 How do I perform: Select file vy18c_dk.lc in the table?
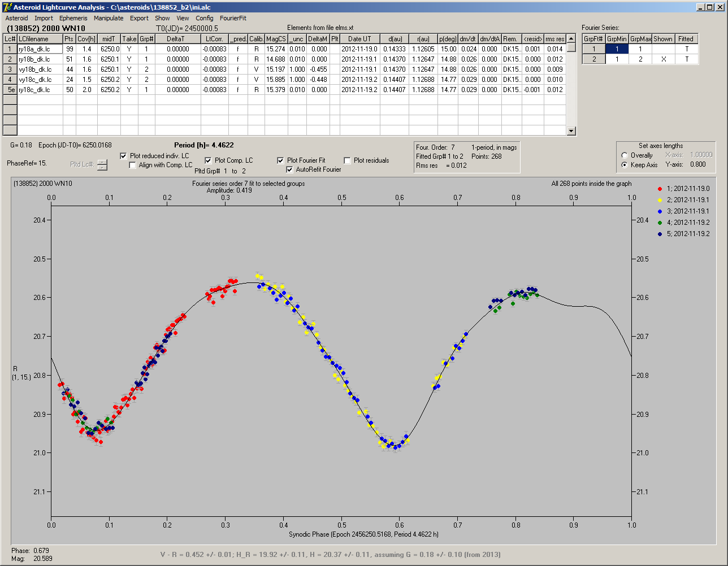click(40, 80)
